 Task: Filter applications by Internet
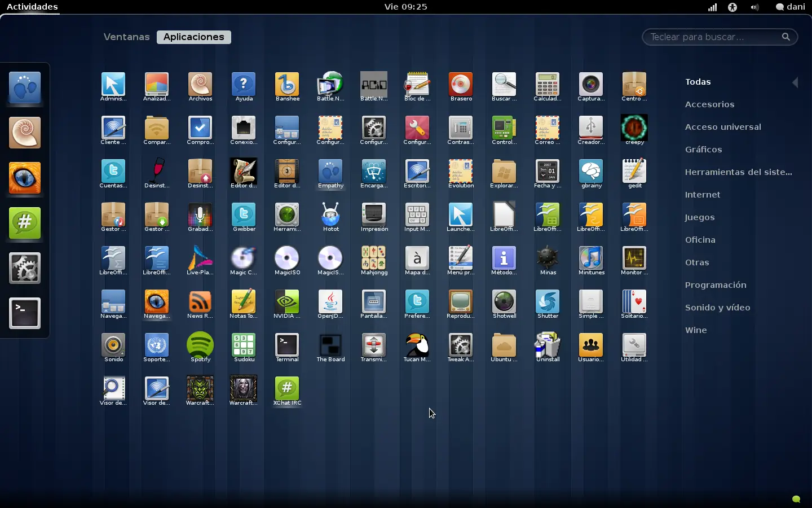coord(703,195)
